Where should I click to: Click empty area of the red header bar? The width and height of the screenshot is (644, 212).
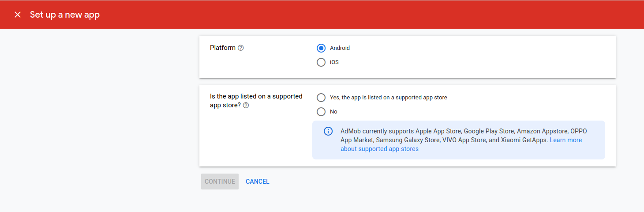click(x=353, y=15)
